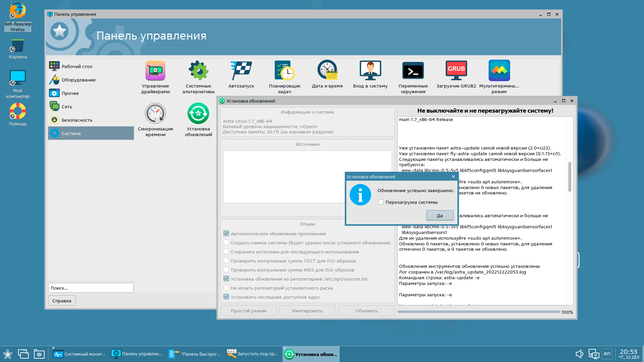Open Мультитерминальный режим module

[x=499, y=77]
